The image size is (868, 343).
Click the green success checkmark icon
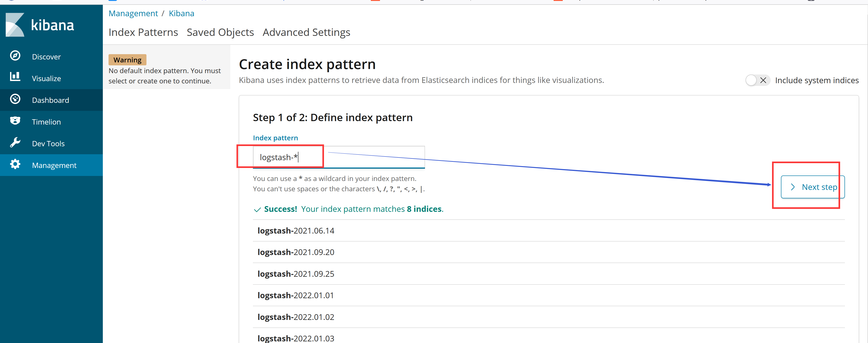coord(257,210)
